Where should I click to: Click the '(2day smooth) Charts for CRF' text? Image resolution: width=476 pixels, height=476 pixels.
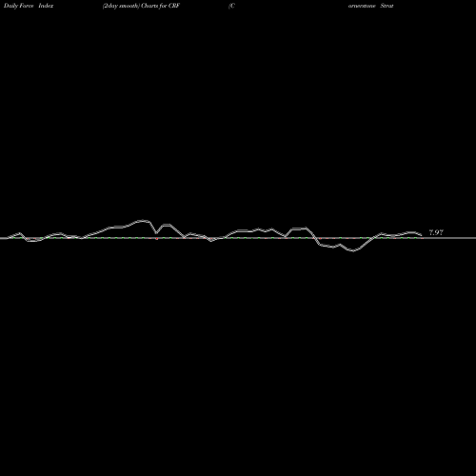coord(141,6)
